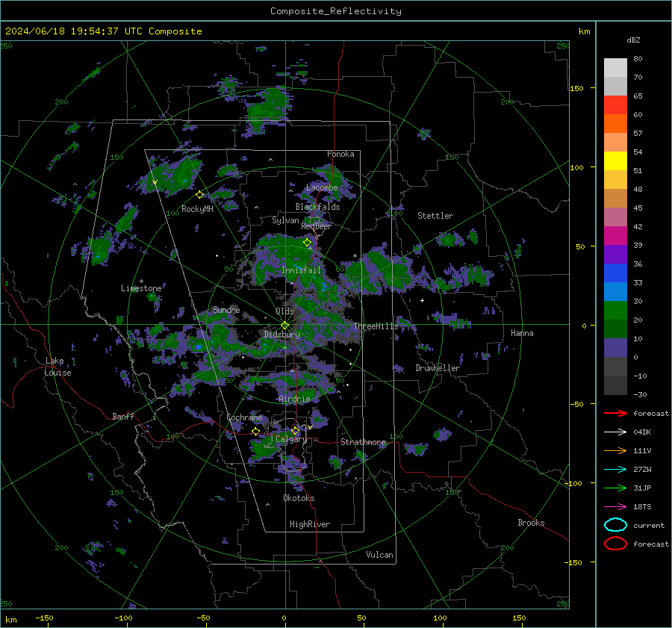This screenshot has width=672, height=628.
Task: Click the Cochrane city label
Action: pyautogui.click(x=244, y=417)
